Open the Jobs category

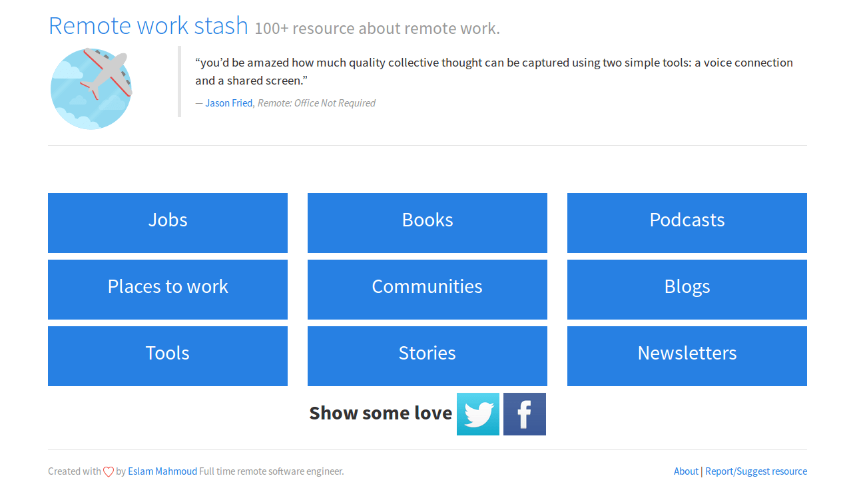pyautogui.click(x=167, y=222)
